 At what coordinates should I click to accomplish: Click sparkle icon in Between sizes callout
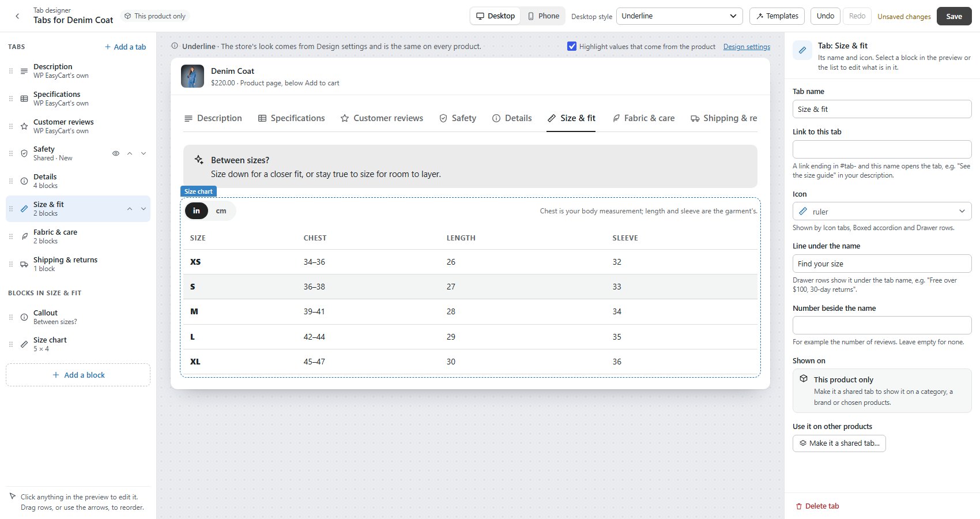point(199,160)
